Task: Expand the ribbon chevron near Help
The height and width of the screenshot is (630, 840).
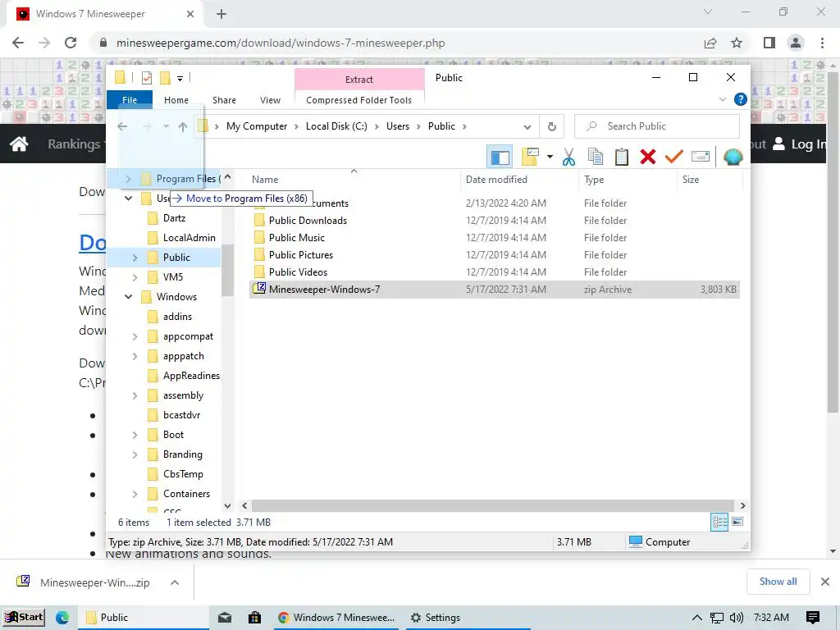Action: click(x=722, y=99)
